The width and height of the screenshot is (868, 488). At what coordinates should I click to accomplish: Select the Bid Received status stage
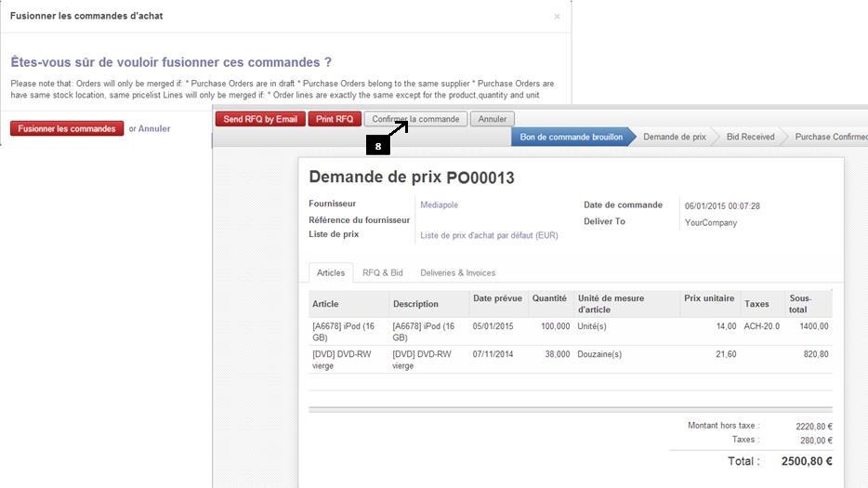[x=750, y=137]
